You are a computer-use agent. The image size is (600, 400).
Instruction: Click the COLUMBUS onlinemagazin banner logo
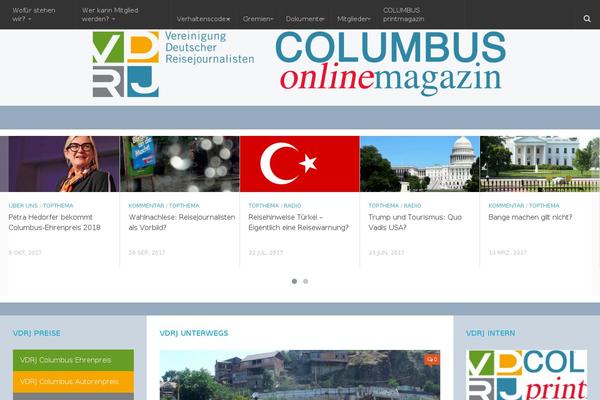(390, 64)
